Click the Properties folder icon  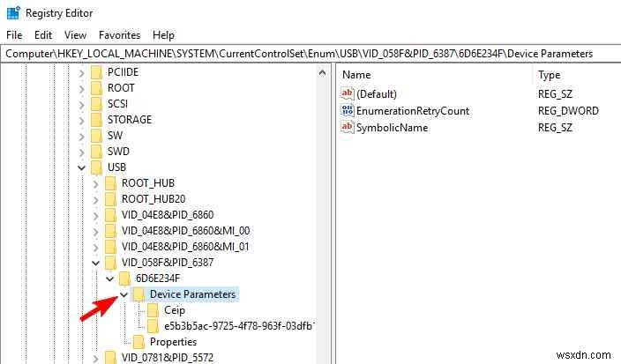(139, 342)
